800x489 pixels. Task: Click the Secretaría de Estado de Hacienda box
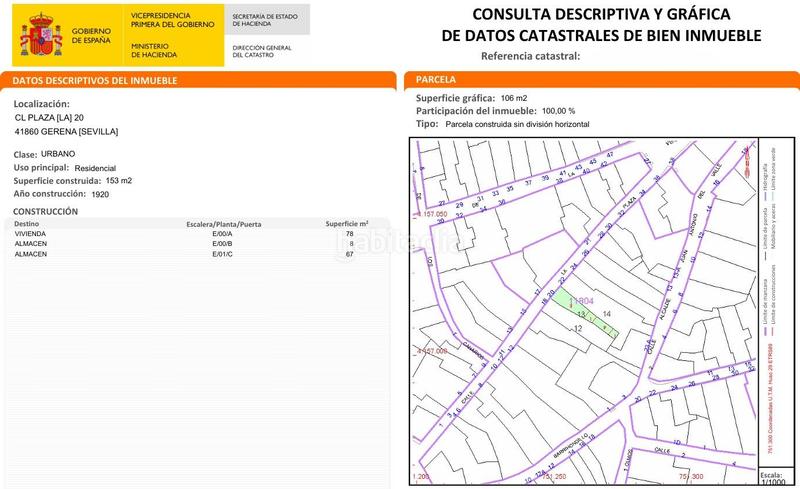pos(264,19)
